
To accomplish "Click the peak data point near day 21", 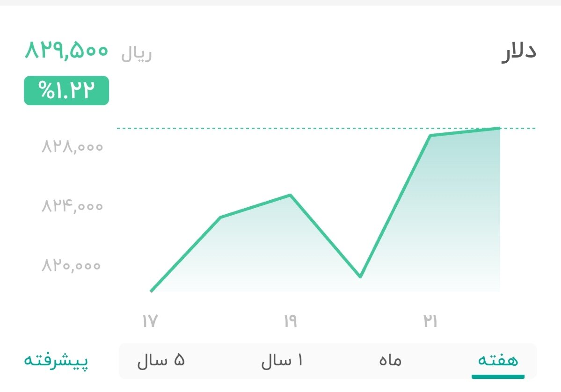I will pyautogui.click(x=431, y=136).
